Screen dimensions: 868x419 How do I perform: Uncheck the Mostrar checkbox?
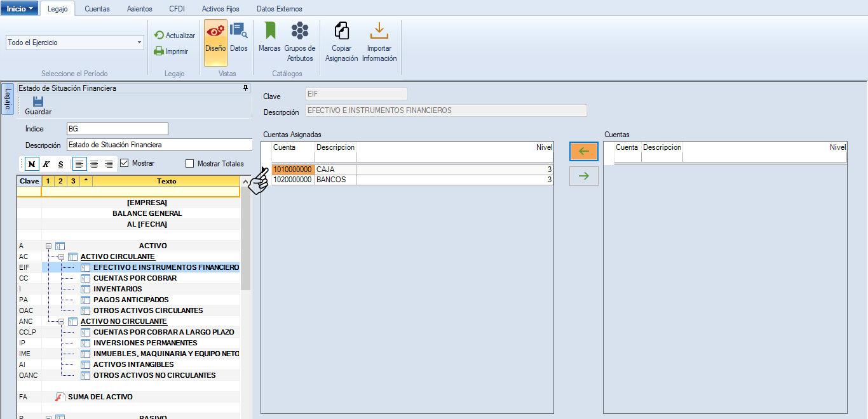[125, 163]
